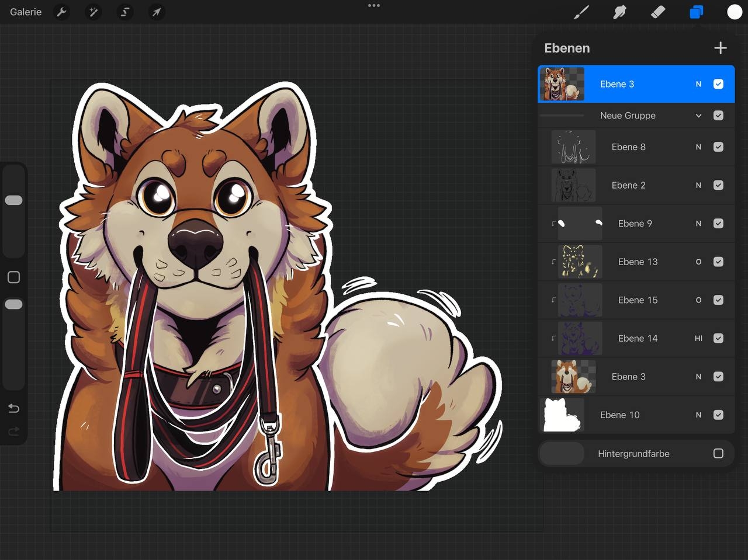Add a new layer with plus button
This screenshot has height=560, width=748.
pos(721,48)
